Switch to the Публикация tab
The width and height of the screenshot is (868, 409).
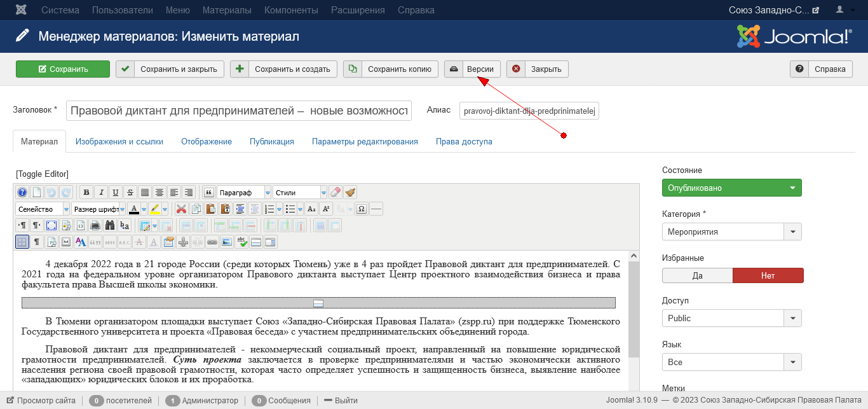pyautogui.click(x=271, y=142)
